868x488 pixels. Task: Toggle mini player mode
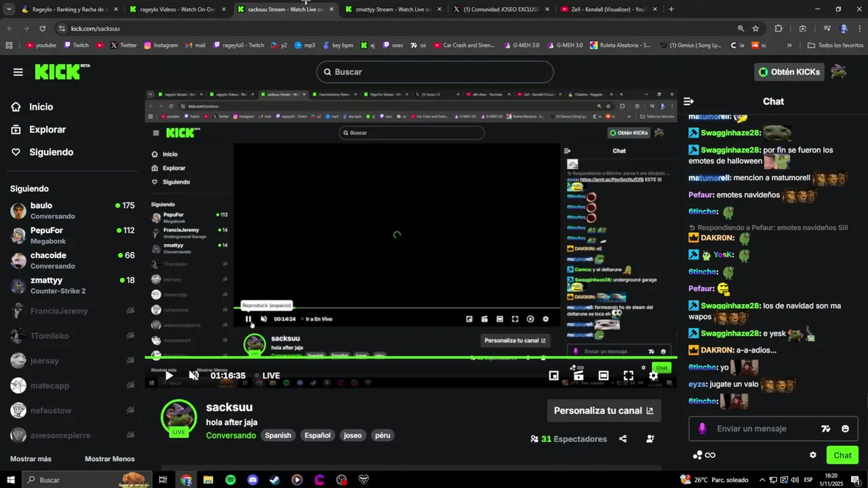tap(553, 375)
